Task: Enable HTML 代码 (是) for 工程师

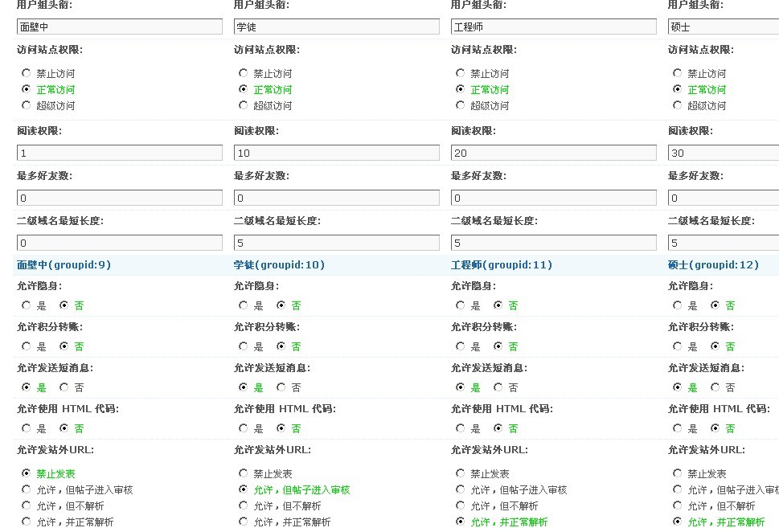Action: [x=460, y=428]
